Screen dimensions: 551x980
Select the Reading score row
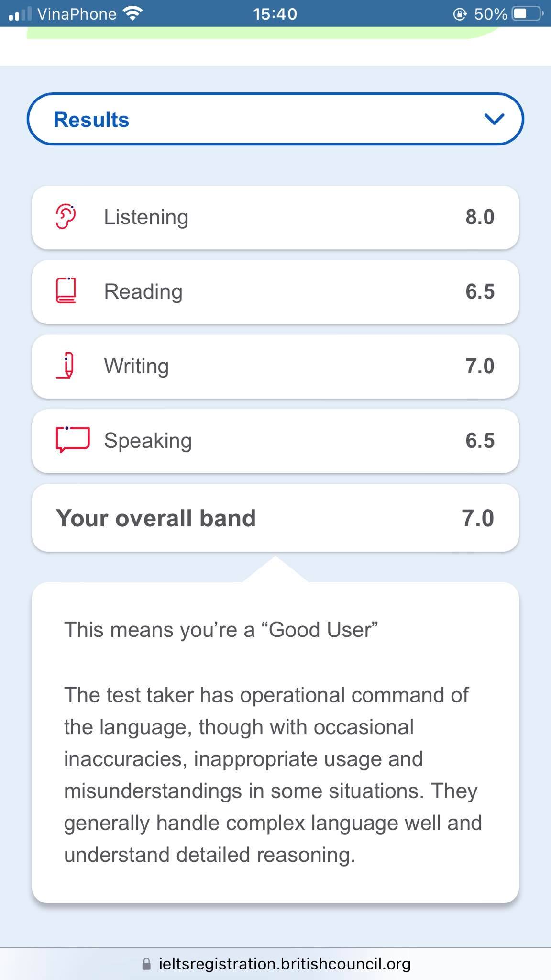tap(275, 292)
